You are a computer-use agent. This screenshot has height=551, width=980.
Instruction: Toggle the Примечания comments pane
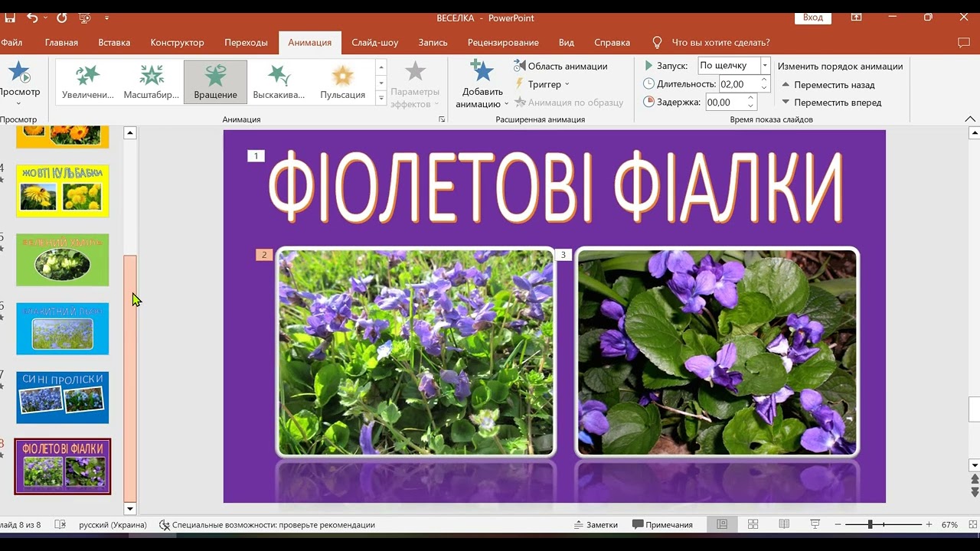pos(663,525)
